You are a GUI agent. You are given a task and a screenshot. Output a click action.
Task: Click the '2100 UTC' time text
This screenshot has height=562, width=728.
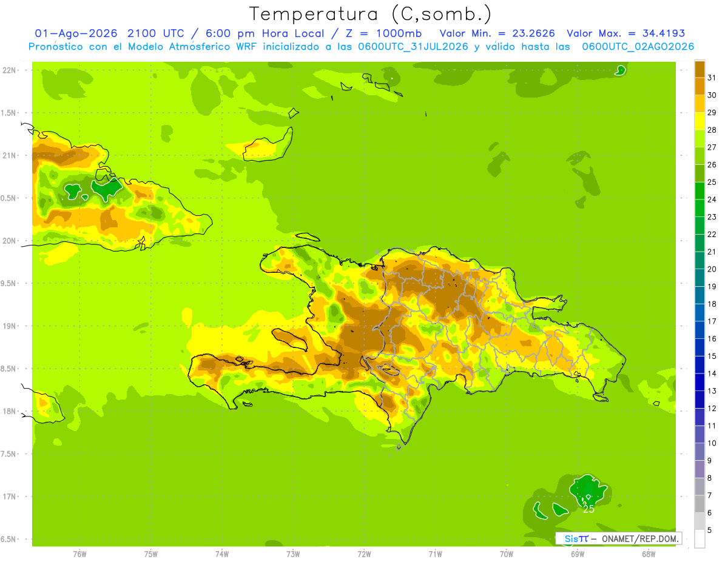point(155,33)
